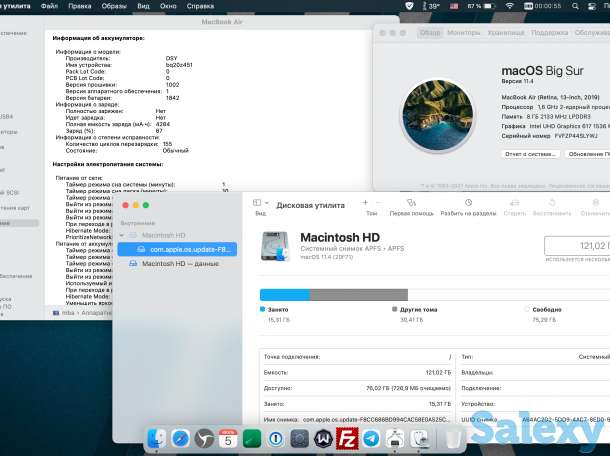Click the Wi-Fi status icon
The height and width of the screenshot is (456, 610).
pos(509,6)
